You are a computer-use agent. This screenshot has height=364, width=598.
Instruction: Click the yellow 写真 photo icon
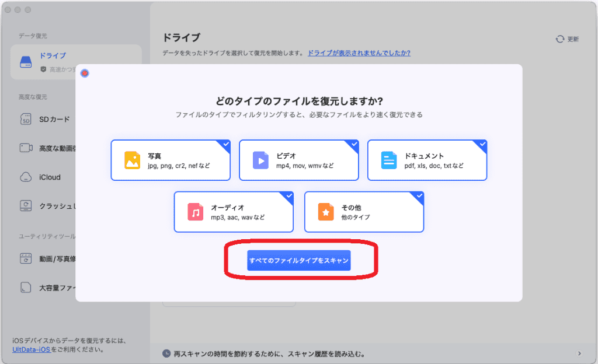(x=133, y=160)
